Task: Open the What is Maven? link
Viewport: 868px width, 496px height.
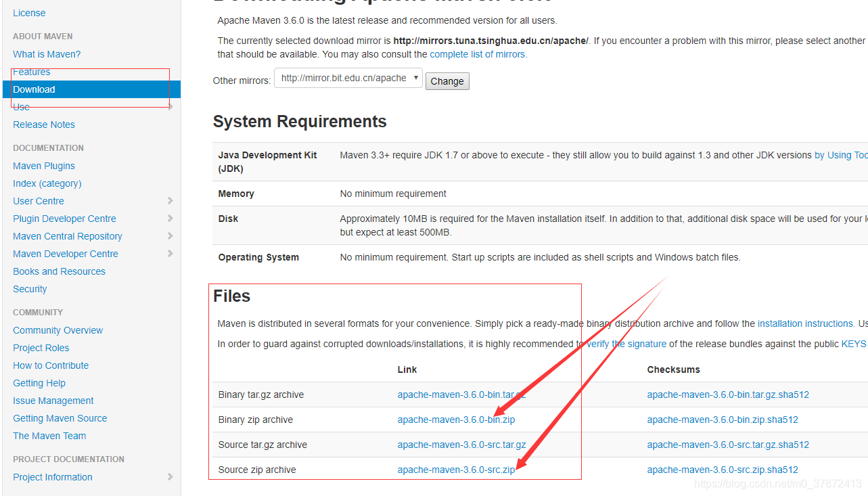Action: pyautogui.click(x=47, y=54)
